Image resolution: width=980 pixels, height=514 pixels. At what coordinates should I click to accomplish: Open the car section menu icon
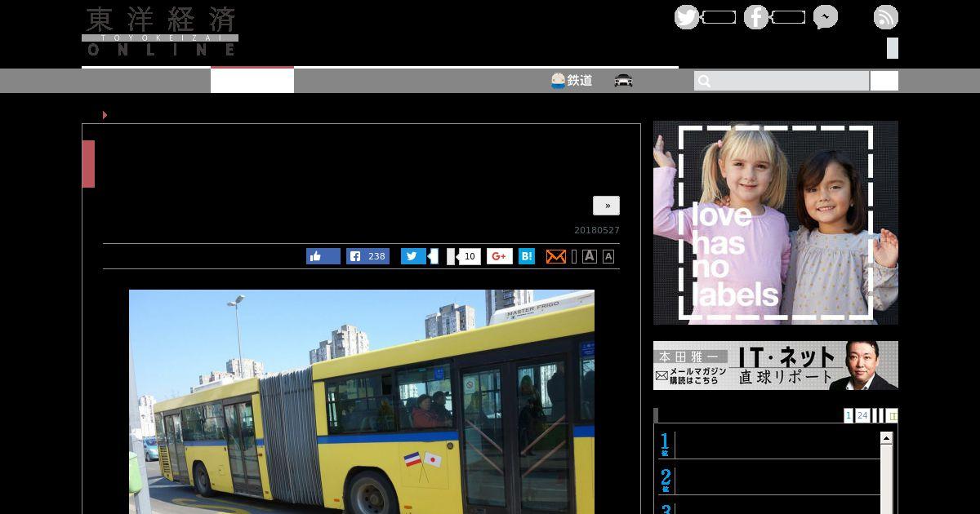tap(624, 81)
